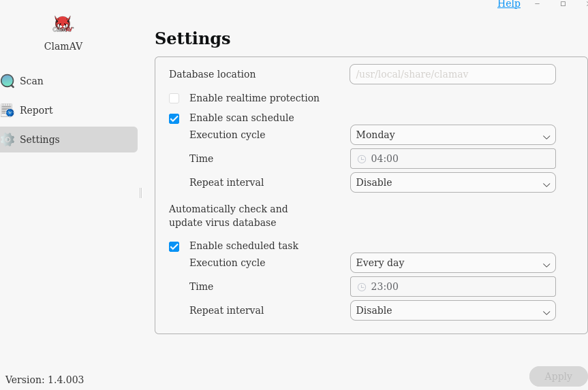The image size is (588, 390).
Task: Enable realtime protection checkbox
Action: tap(174, 99)
